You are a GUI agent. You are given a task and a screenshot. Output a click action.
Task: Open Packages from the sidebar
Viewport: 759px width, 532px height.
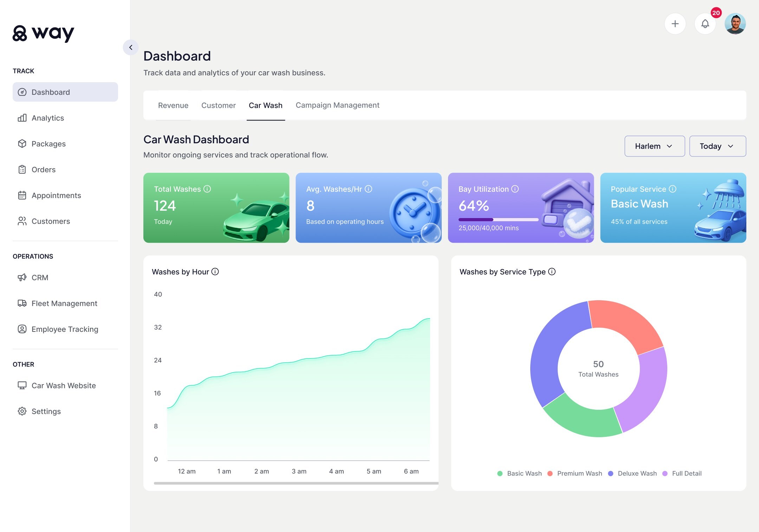click(x=48, y=144)
